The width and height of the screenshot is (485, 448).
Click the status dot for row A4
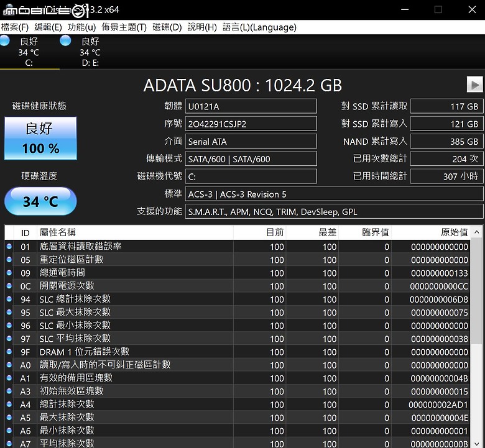click(x=9, y=404)
